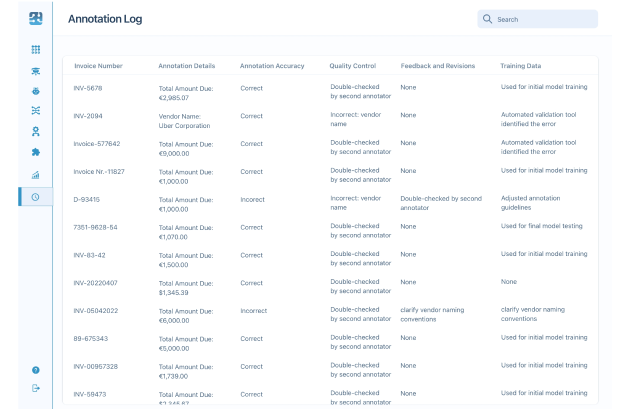Select the Quality Control column header
The image size is (631, 409).
pos(352,66)
